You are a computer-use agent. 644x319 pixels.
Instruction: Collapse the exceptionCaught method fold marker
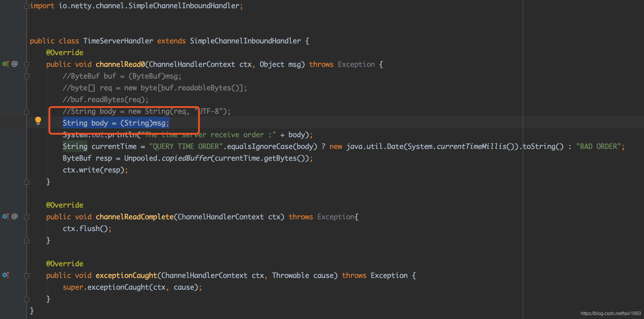(27, 276)
